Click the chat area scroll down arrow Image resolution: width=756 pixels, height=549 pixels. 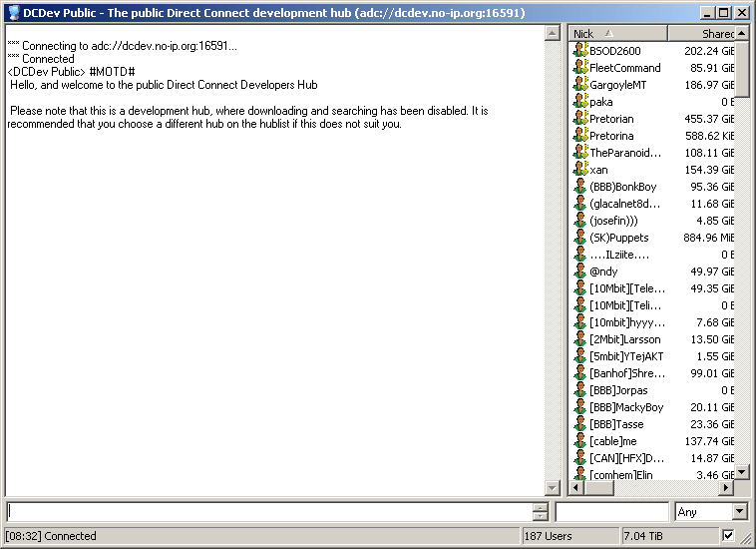553,488
